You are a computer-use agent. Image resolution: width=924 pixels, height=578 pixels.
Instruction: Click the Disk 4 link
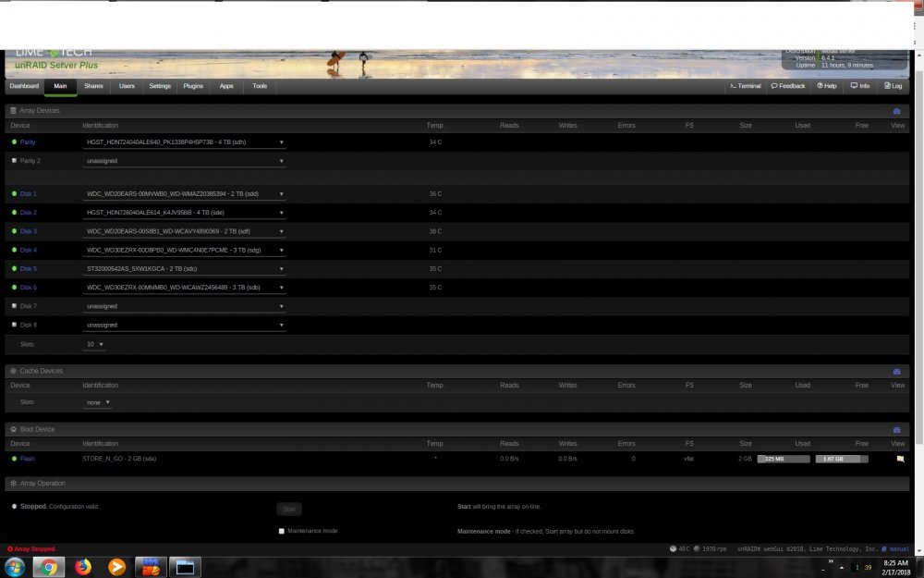[x=29, y=250]
